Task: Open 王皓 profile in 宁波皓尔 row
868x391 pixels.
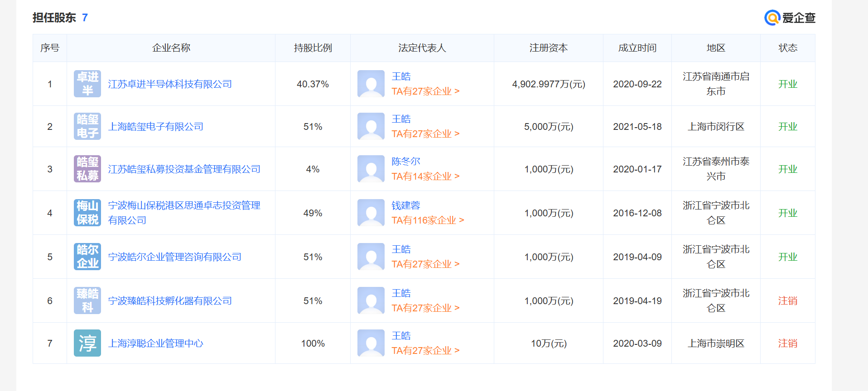Action: click(x=401, y=249)
